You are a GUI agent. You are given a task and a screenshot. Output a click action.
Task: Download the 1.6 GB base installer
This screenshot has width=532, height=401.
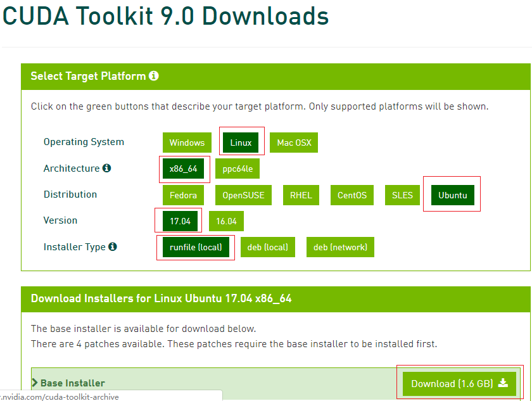click(459, 384)
